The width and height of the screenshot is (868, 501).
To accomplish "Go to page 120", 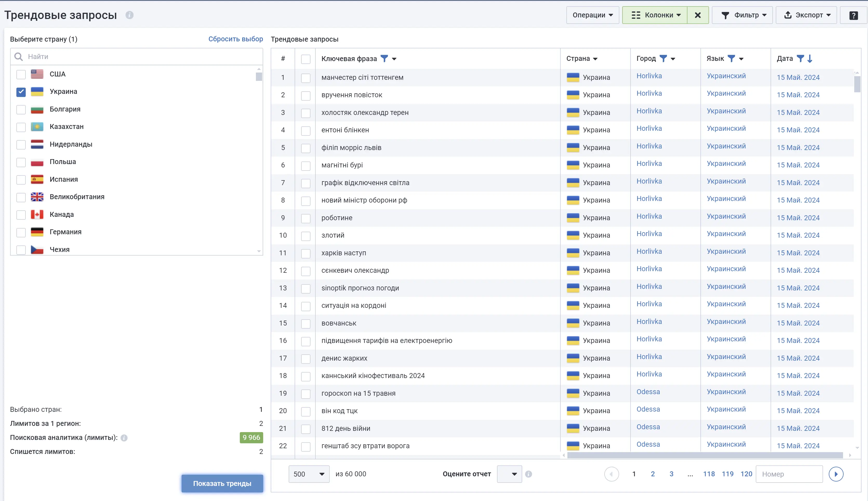I will pyautogui.click(x=746, y=474).
